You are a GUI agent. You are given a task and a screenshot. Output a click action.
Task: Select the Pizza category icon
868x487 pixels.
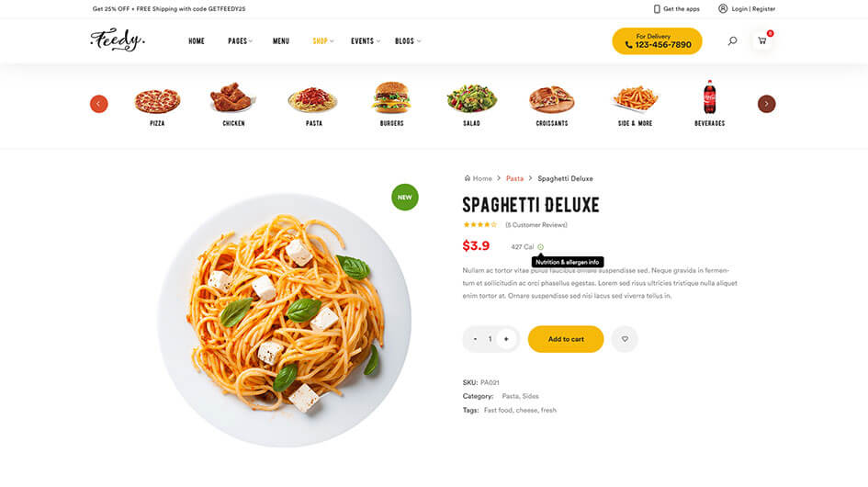click(x=157, y=101)
